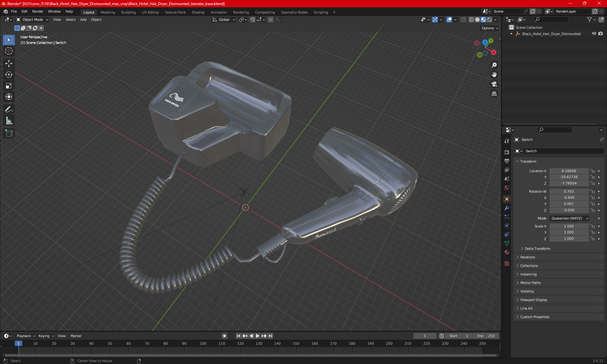Select the Measure tool
607x364 pixels.
9,121
